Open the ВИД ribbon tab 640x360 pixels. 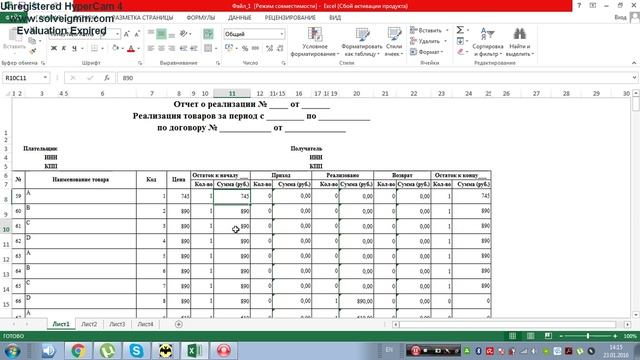point(335,18)
